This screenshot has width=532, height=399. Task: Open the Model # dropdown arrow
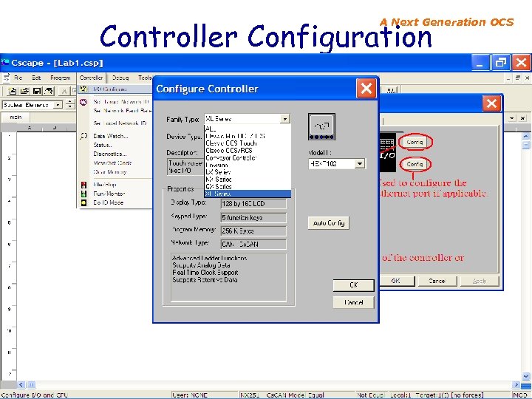click(x=360, y=164)
